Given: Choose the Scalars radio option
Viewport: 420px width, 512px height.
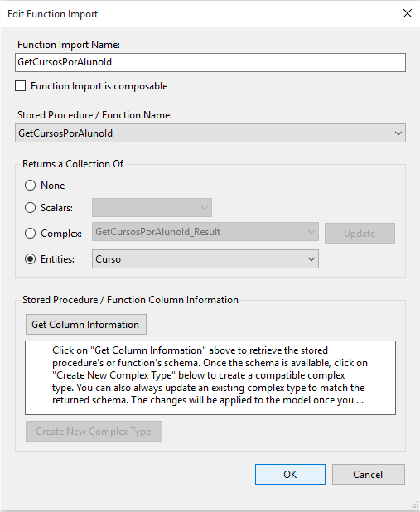Looking at the screenshot, I should [31, 208].
